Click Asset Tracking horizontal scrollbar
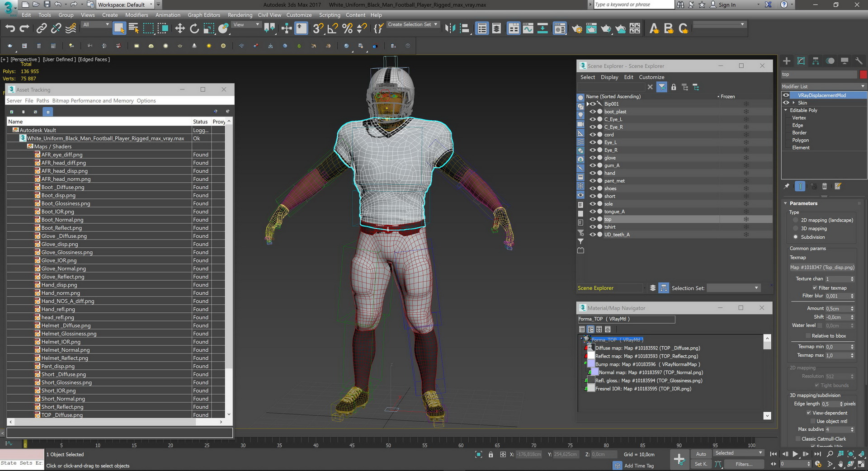This screenshot has height=471, width=868. coord(116,422)
